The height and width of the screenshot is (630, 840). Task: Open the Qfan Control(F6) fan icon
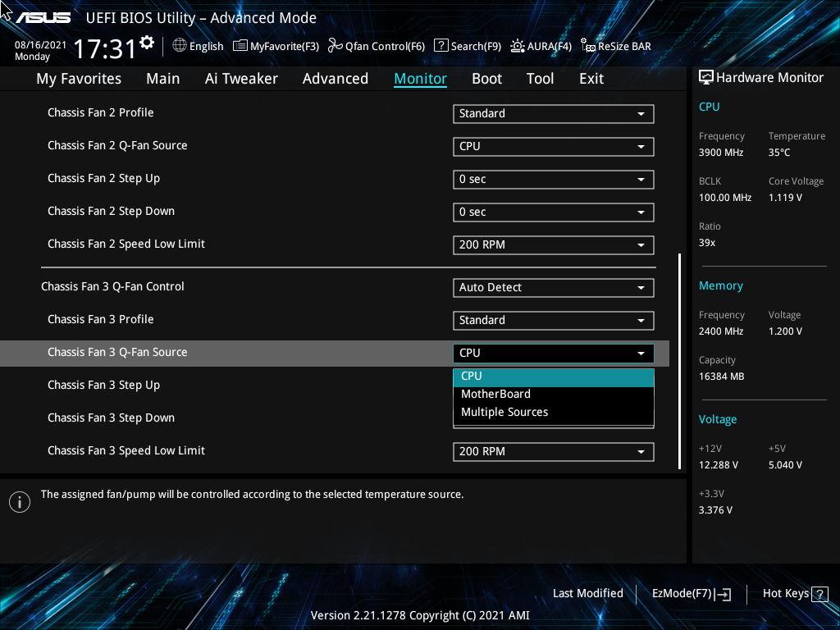point(336,46)
